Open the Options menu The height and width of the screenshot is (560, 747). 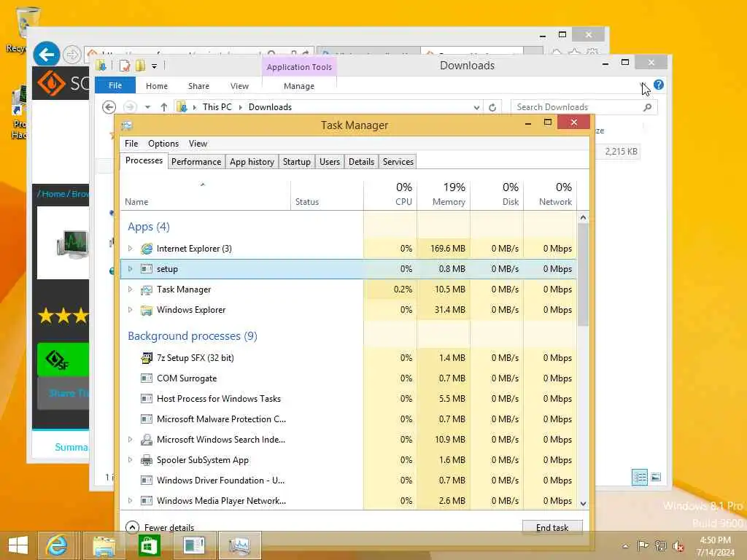(x=163, y=144)
